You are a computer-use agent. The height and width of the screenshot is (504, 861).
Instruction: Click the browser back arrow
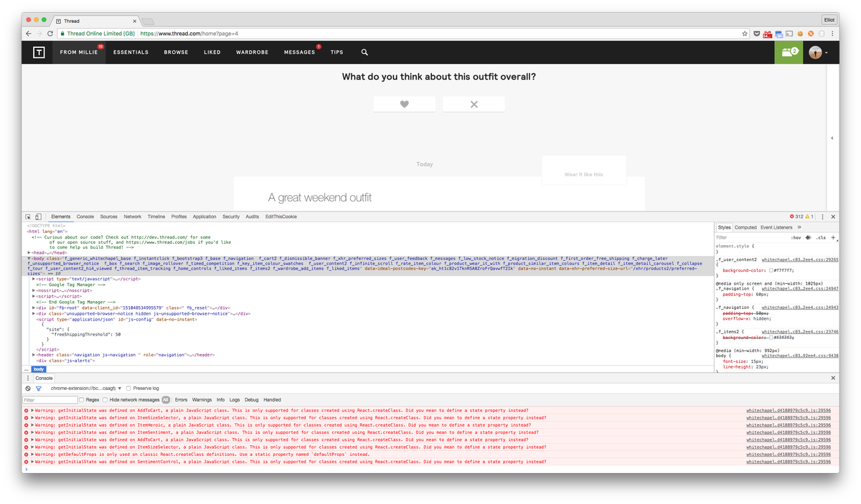pos(29,34)
